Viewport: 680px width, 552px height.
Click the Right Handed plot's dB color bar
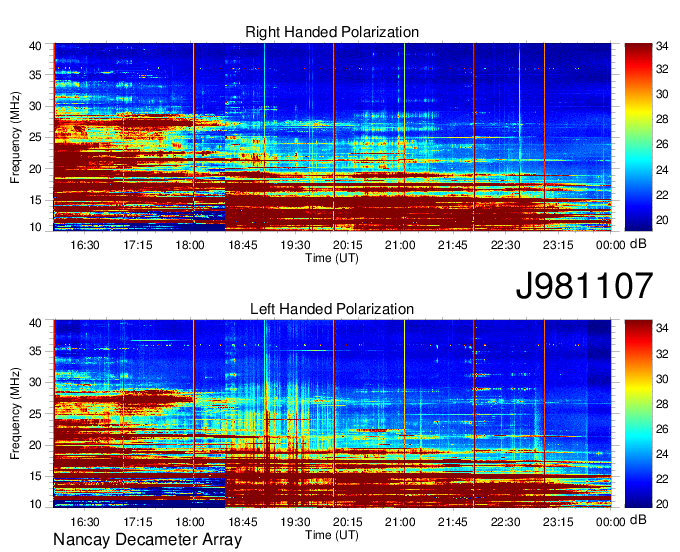tap(638, 137)
